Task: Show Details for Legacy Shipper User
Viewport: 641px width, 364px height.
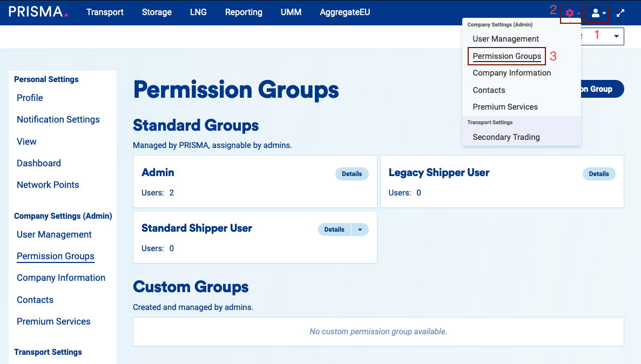Action: pyautogui.click(x=598, y=174)
